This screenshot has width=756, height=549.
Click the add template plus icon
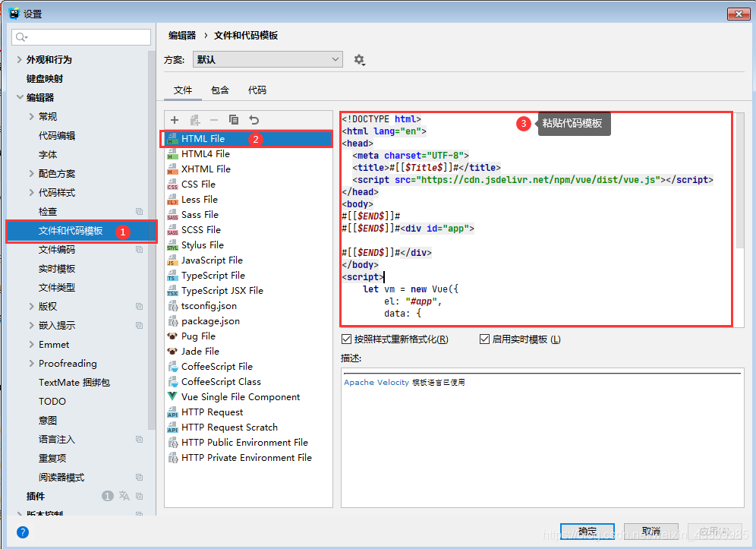pos(175,120)
